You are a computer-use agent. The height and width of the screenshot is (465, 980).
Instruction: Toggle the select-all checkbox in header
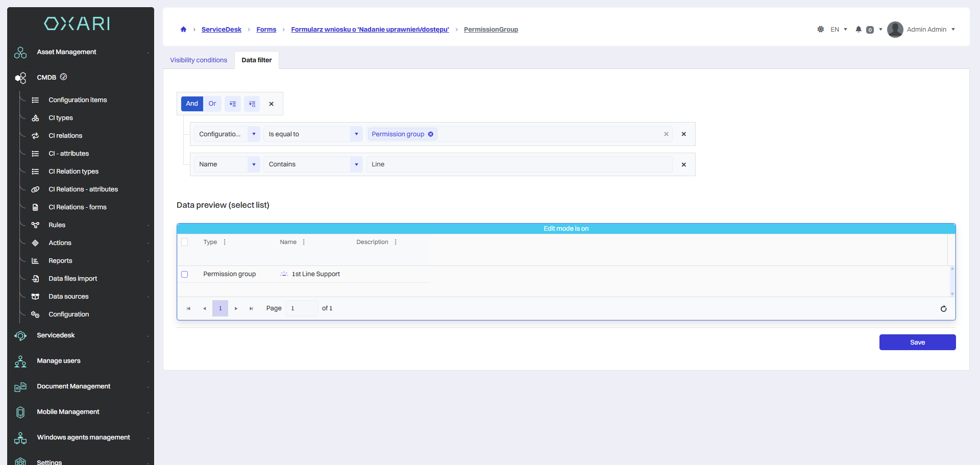tap(185, 242)
